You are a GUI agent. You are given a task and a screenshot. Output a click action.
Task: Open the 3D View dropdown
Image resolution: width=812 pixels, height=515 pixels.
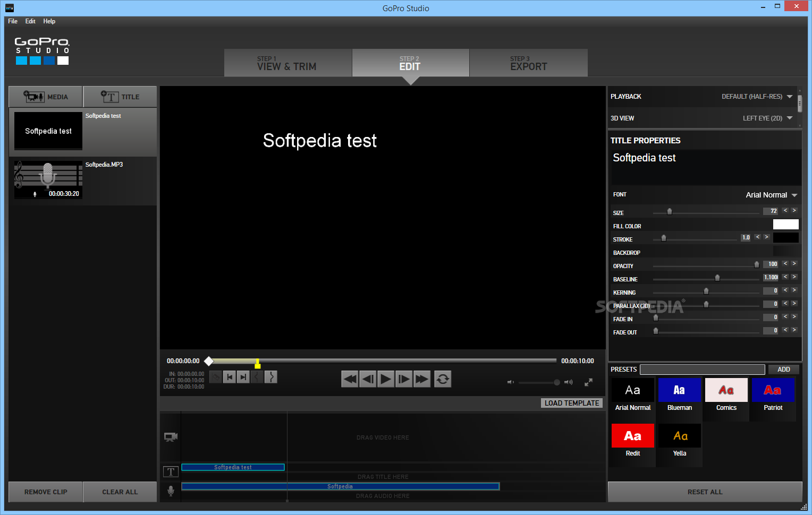click(x=768, y=118)
